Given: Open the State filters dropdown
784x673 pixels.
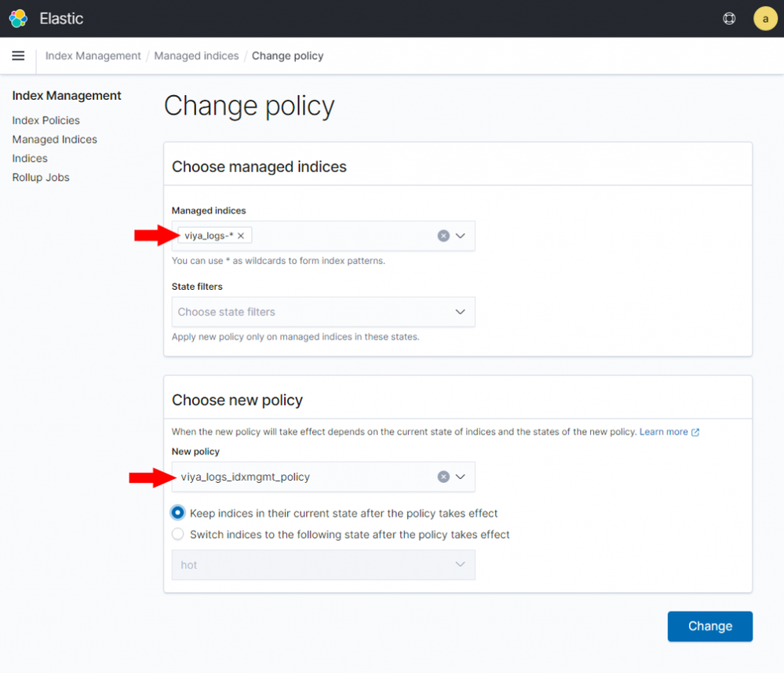Looking at the screenshot, I should (323, 312).
